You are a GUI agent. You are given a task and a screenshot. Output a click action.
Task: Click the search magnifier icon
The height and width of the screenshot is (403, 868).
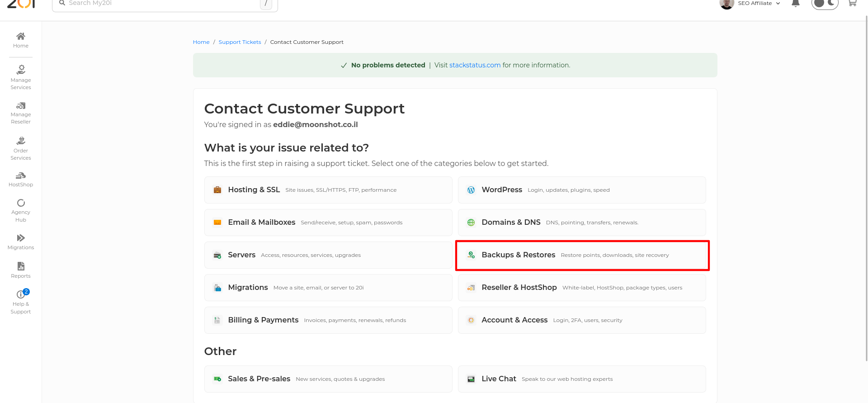(62, 3)
